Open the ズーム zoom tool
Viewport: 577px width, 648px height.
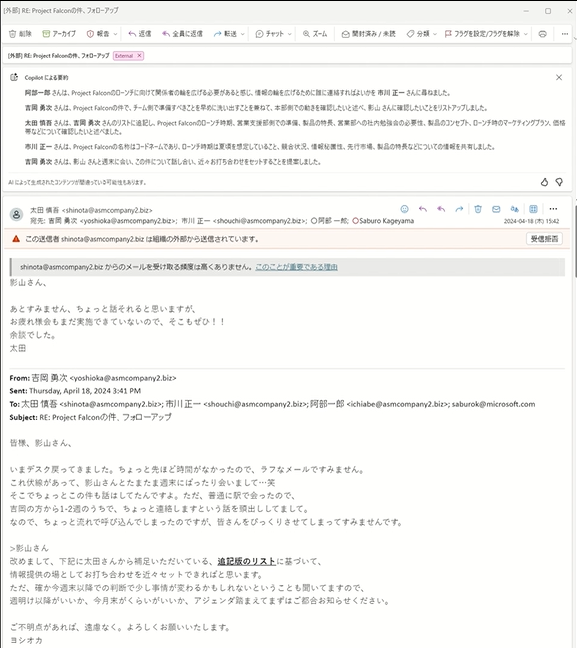click(x=315, y=34)
